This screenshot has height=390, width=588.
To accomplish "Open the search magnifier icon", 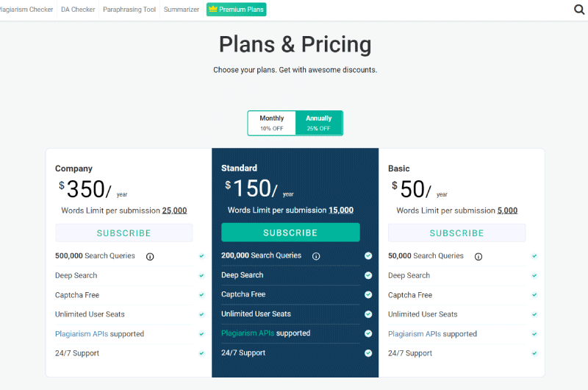I will point(579,10).
